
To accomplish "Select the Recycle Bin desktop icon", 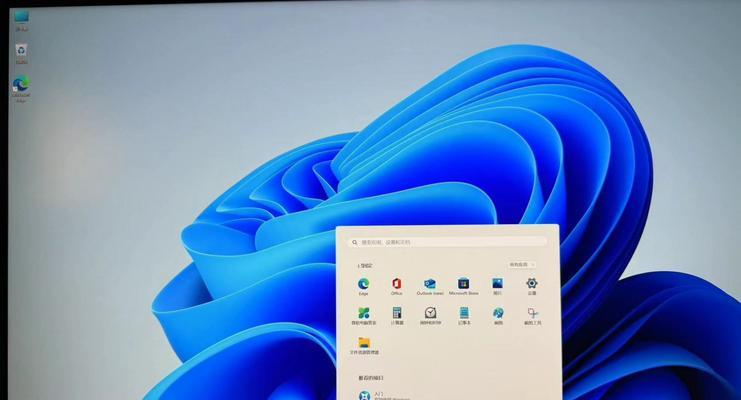I will pyautogui.click(x=21, y=54).
